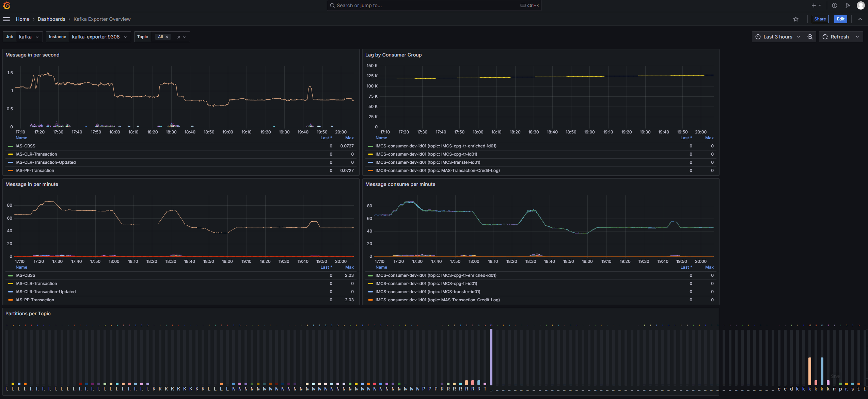Image resolution: width=868 pixels, height=399 pixels.
Task: Click the tall purple bar in Partitions per Topic
Action: coord(491,357)
